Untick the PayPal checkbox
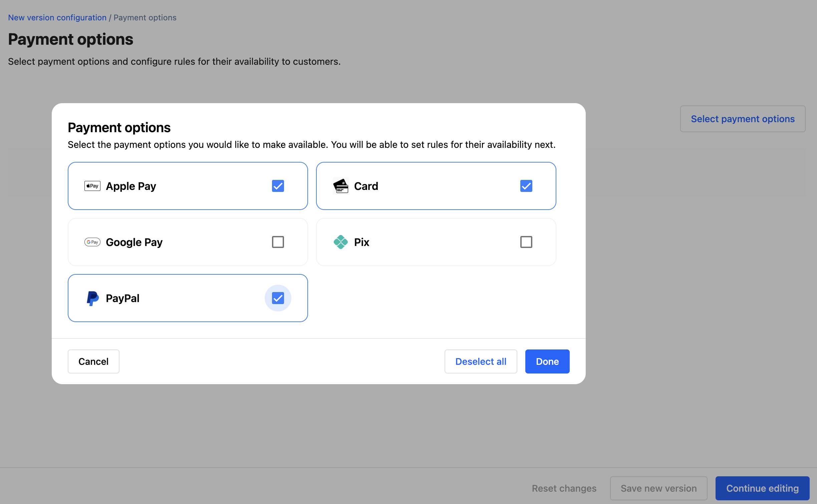The image size is (817, 504). (278, 298)
